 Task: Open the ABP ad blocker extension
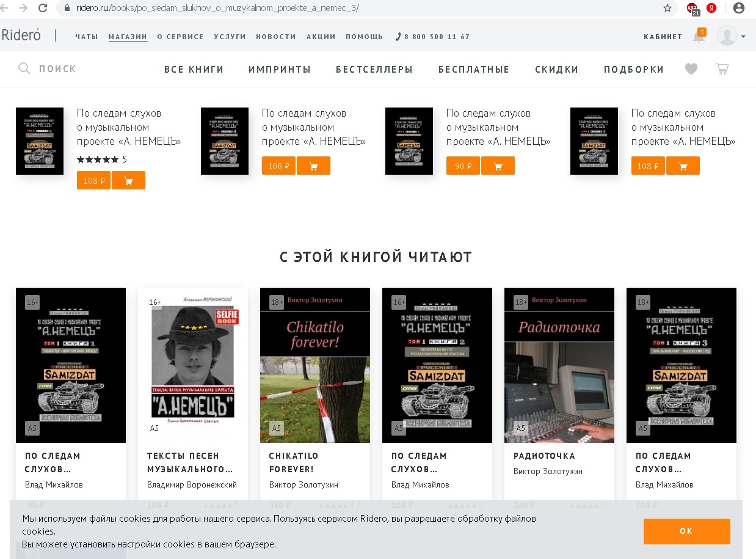(x=693, y=9)
